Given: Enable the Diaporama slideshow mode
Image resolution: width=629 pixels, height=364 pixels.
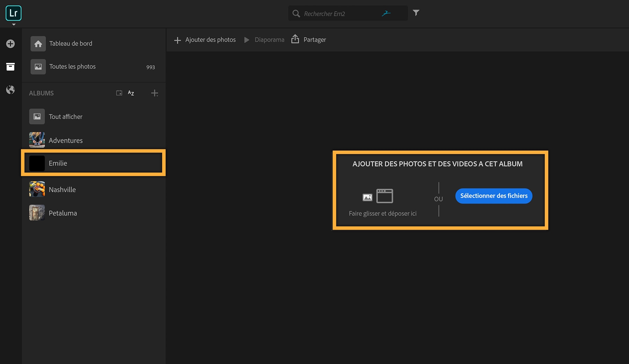Looking at the screenshot, I should point(247,39).
